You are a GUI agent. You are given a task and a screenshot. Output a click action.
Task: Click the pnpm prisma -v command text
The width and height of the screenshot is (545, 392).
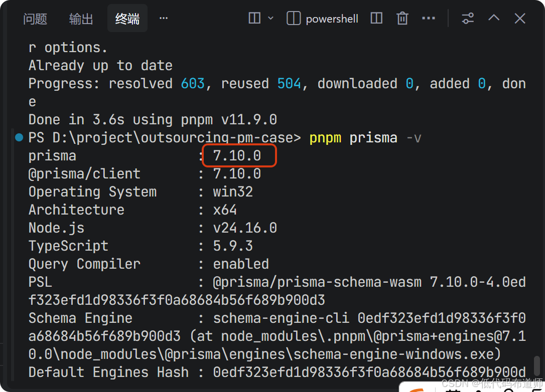365,138
